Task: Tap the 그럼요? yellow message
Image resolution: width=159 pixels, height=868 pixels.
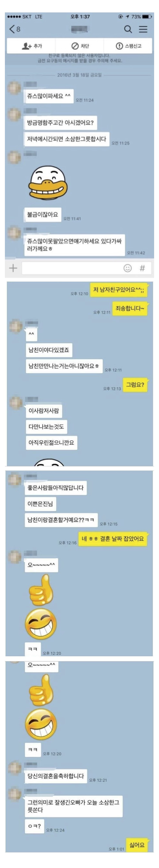Action: tap(135, 384)
